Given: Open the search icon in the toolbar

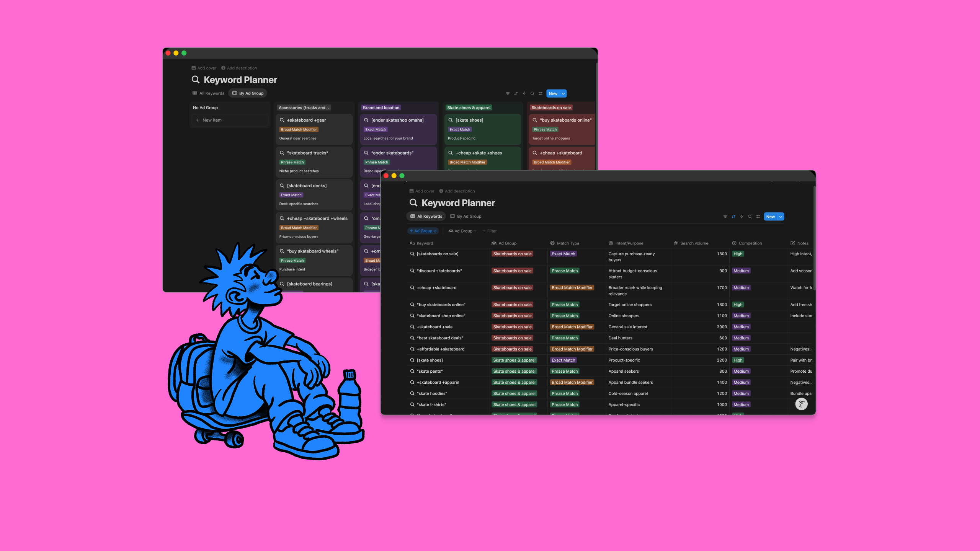Looking at the screenshot, I should click(750, 217).
